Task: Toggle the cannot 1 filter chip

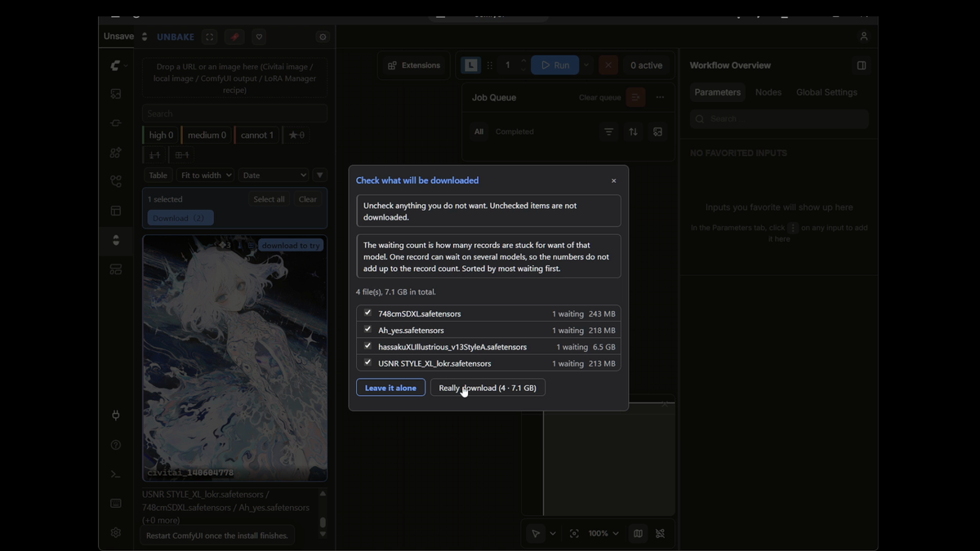Action: 256,135
